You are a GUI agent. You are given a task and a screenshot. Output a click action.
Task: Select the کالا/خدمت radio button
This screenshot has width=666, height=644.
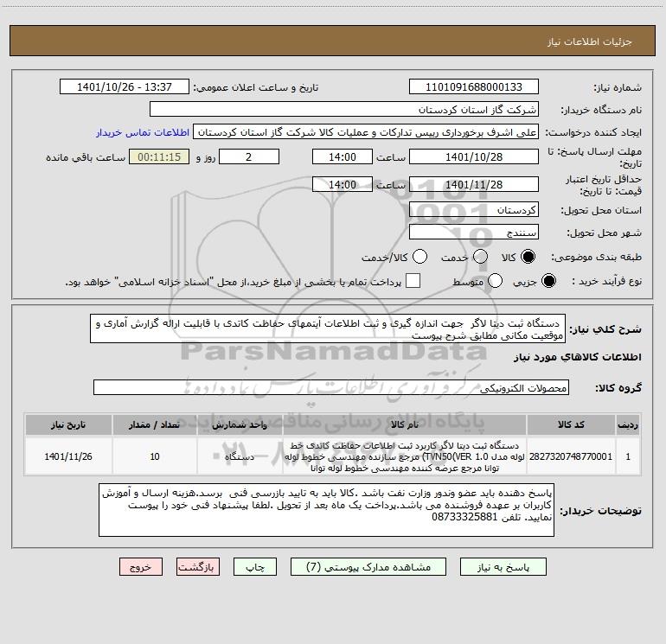(419, 257)
